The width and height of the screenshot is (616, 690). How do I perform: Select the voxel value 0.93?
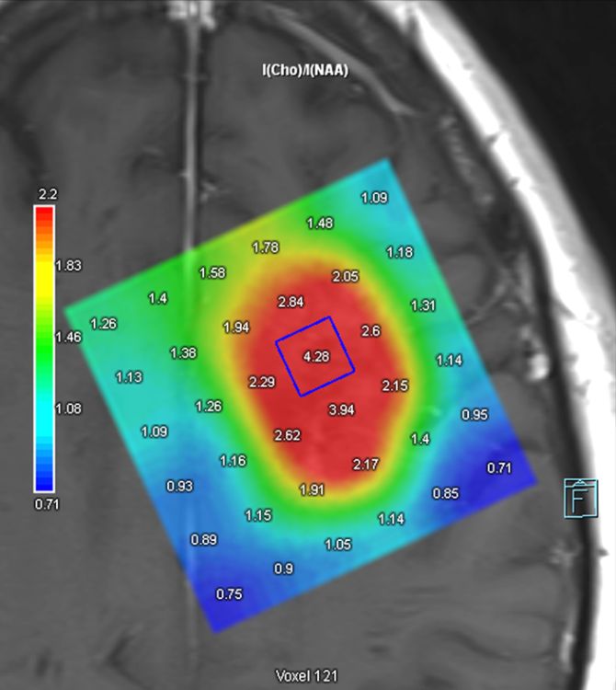click(179, 487)
